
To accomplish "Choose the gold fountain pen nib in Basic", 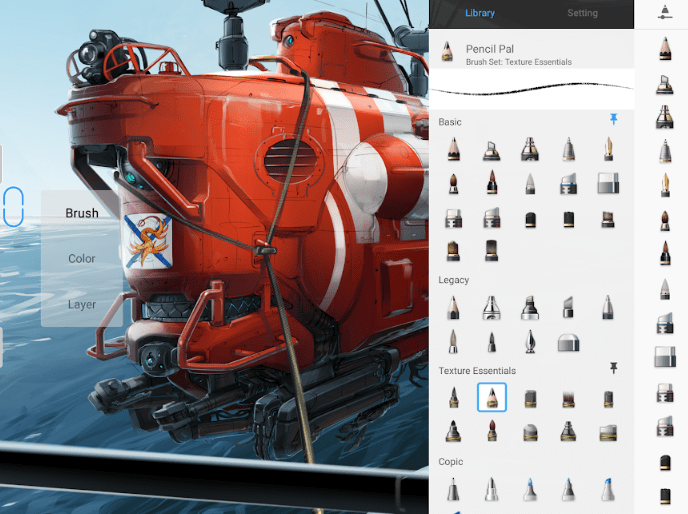I will (608, 149).
